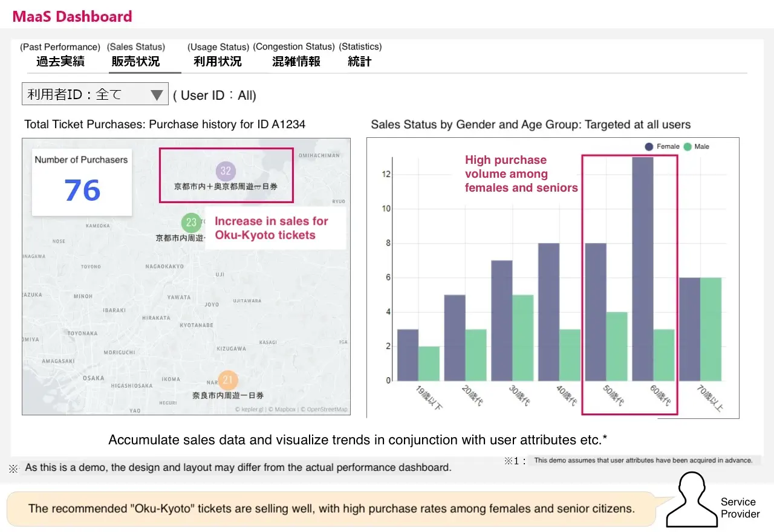Click the female bar for 40歳代
Viewport: 774px width, 532px height.
tap(549, 312)
